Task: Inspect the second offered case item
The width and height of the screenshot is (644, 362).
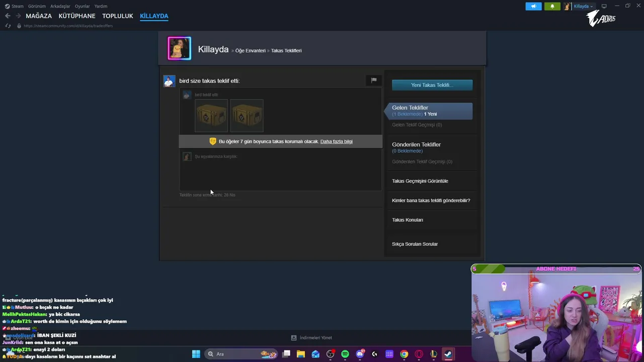Action: point(247,116)
